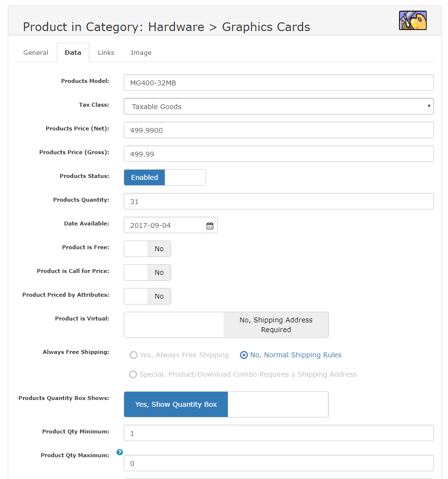Toggle Product is Call for Price switch

coord(147,272)
